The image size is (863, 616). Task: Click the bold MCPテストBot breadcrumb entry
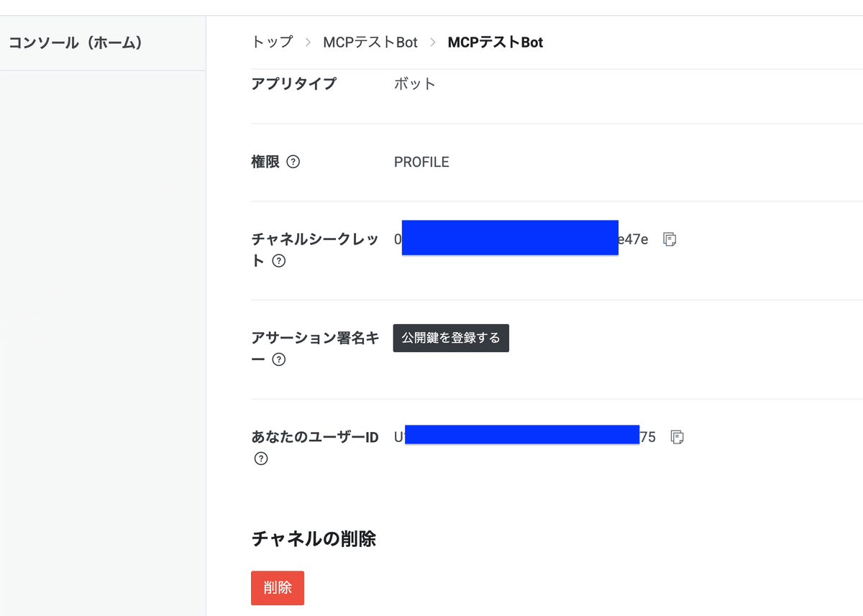[495, 42]
